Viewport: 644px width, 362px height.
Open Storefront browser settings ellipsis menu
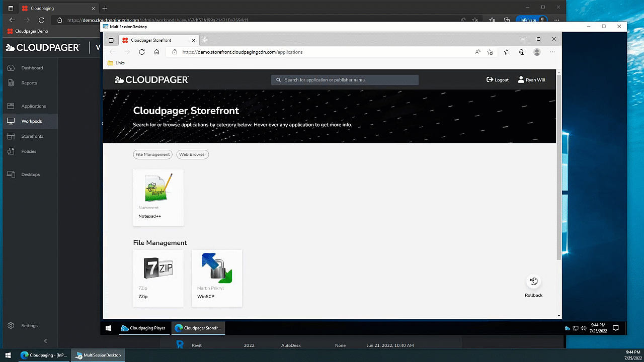[552, 52]
